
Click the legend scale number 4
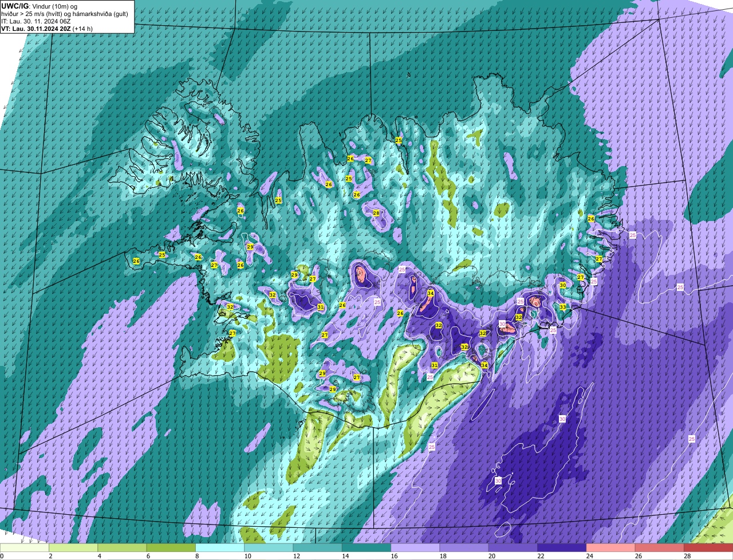pos(99,556)
